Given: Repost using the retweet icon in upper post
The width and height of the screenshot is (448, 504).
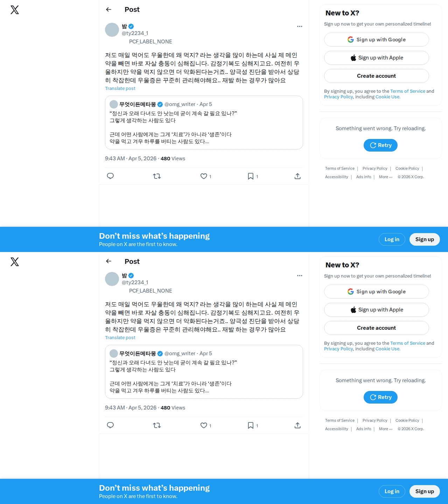Looking at the screenshot, I should click(x=157, y=176).
